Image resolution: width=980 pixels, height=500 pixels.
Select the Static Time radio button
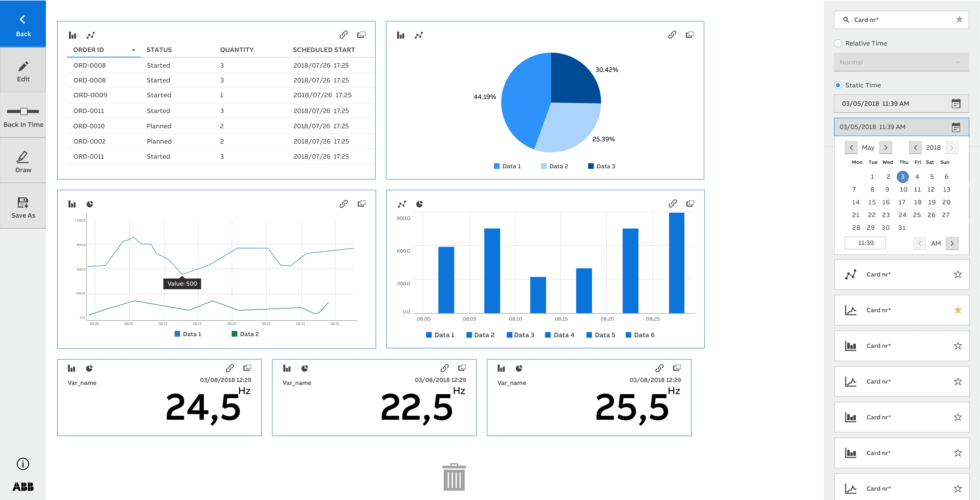pyautogui.click(x=838, y=85)
